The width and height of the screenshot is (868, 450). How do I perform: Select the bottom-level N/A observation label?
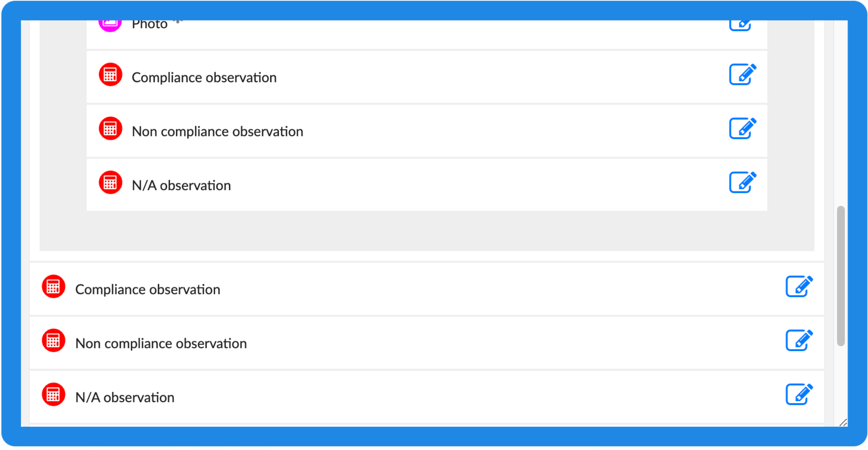[125, 398]
